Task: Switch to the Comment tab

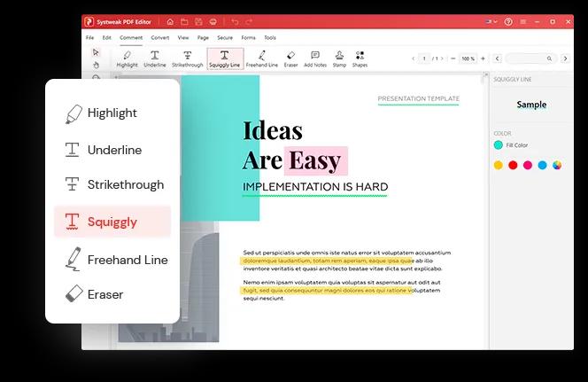Action: (x=131, y=37)
